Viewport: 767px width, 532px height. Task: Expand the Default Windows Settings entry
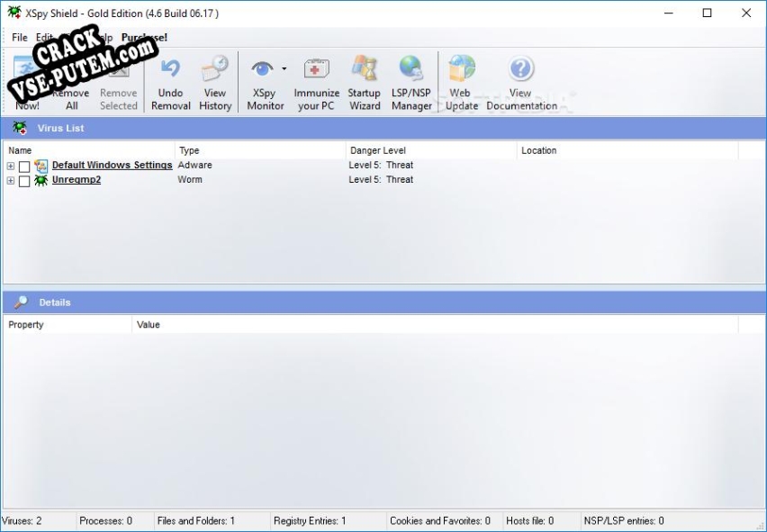coord(10,167)
